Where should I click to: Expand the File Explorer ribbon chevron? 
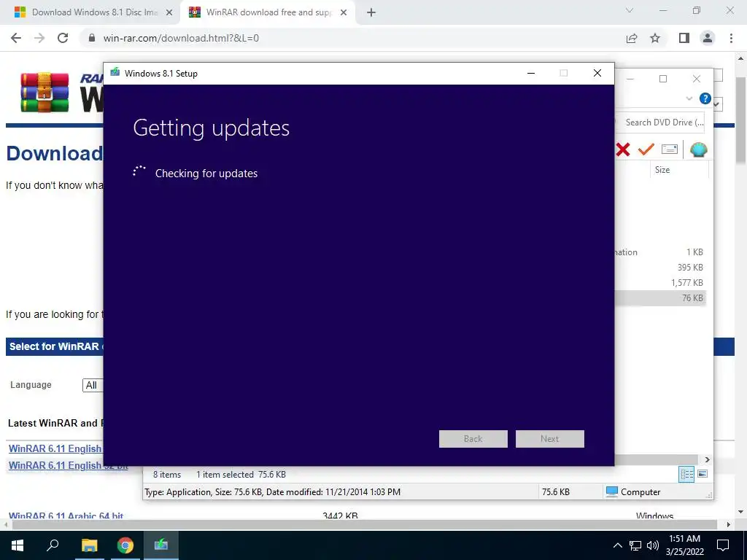pos(689,98)
